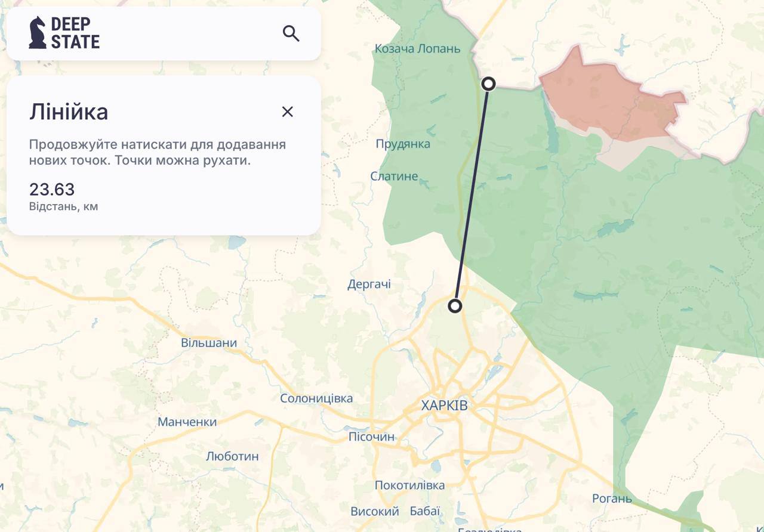This screenshot has width=764, height=532.
Task: Click the Пісочин label
Action: pos(371,437)
